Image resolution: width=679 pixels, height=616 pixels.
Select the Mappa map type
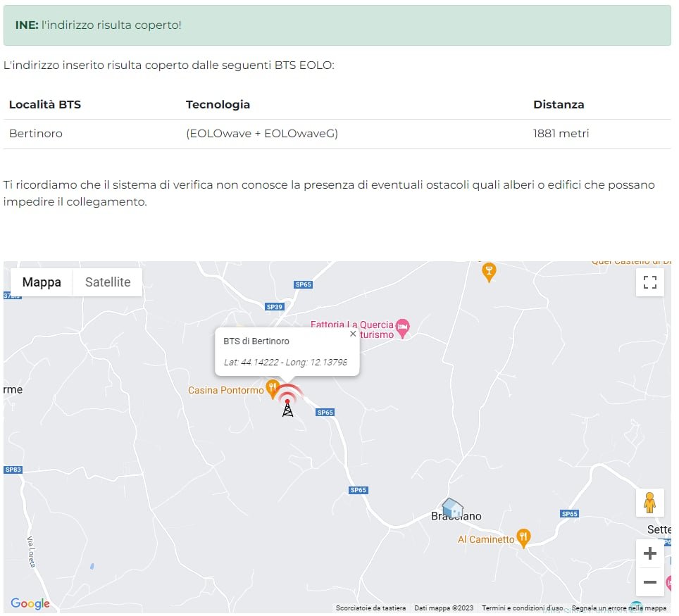pyautogui.click(x=42, y=282)
